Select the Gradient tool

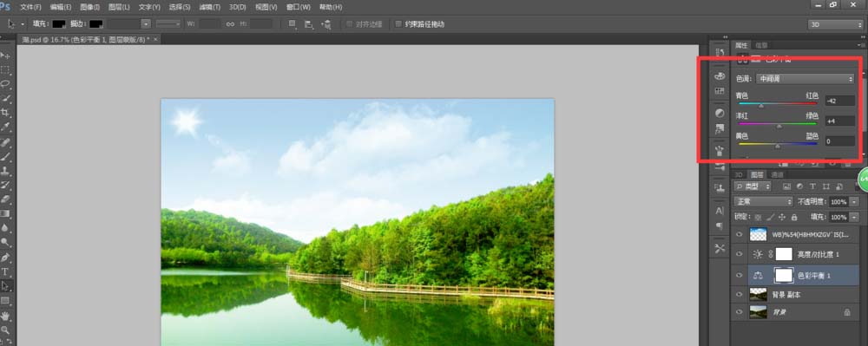[x=5, y=214]
